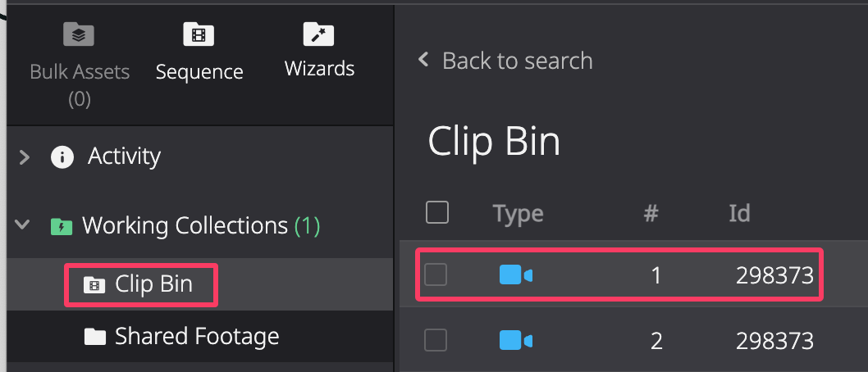
Task: Click the video camera icon in row 1
Action: coord(515,274)
